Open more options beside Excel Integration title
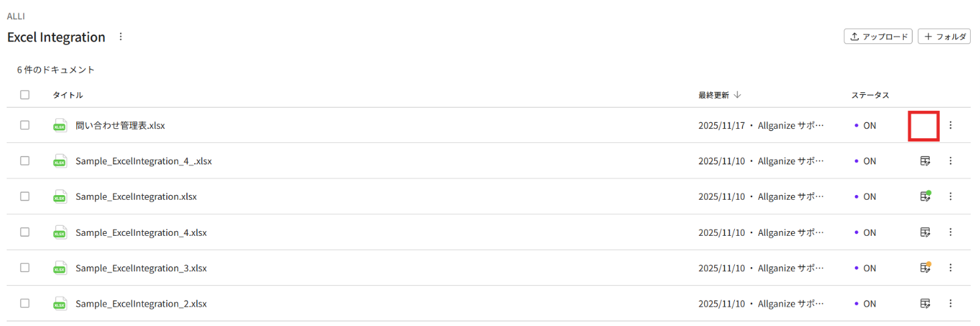 (121, 37)
